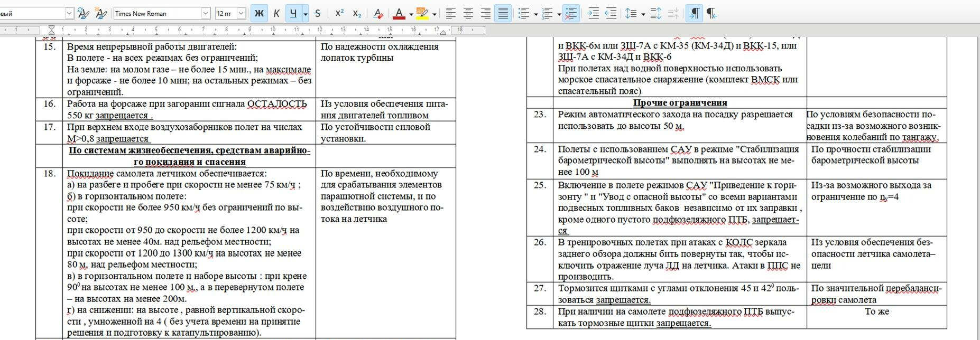Image resolution: width=980 pixels, height=340 pixels.
Task: Increase paragraph indent
Action: pos(593,13)
